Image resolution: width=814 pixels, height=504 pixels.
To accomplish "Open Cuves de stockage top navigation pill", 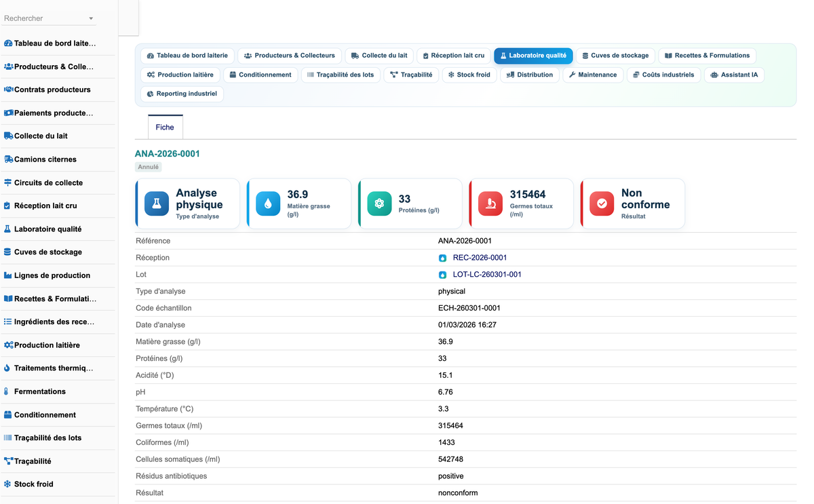I will pos(616,56).
